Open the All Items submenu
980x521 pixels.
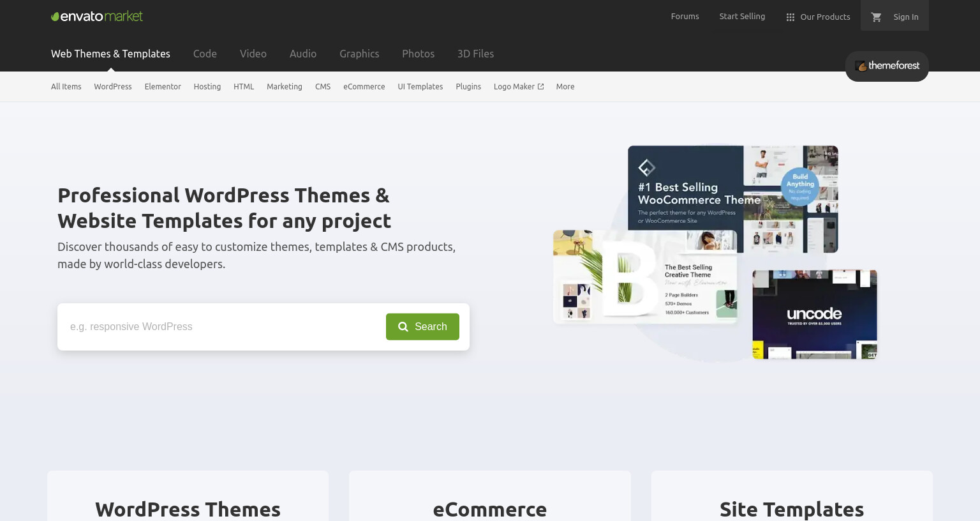coord(66,87)
